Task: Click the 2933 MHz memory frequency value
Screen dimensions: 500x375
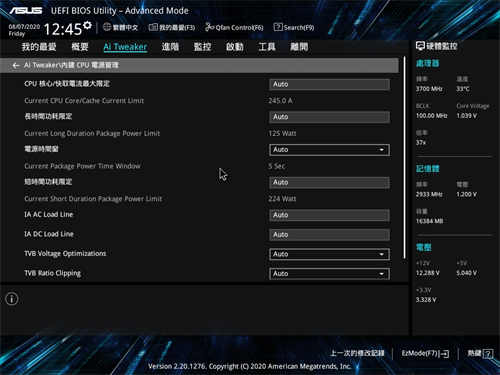Action: point(429,194)
